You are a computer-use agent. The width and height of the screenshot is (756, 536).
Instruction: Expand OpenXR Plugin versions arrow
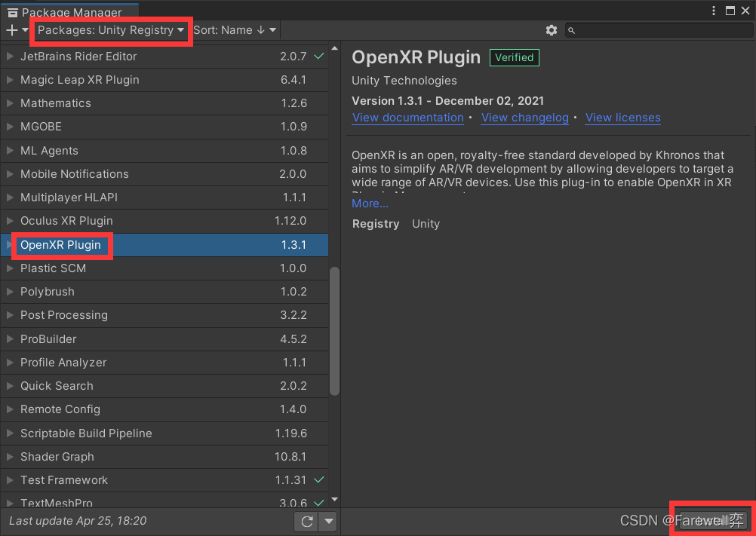point(9,245)
